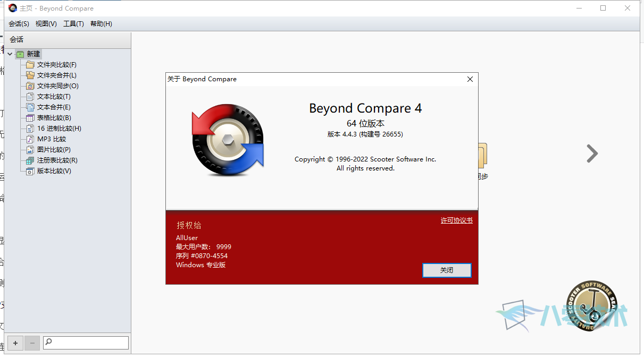Click the 文件夹同步(O) sync icon
644x358 pixels.
click(x=30, y=86)
